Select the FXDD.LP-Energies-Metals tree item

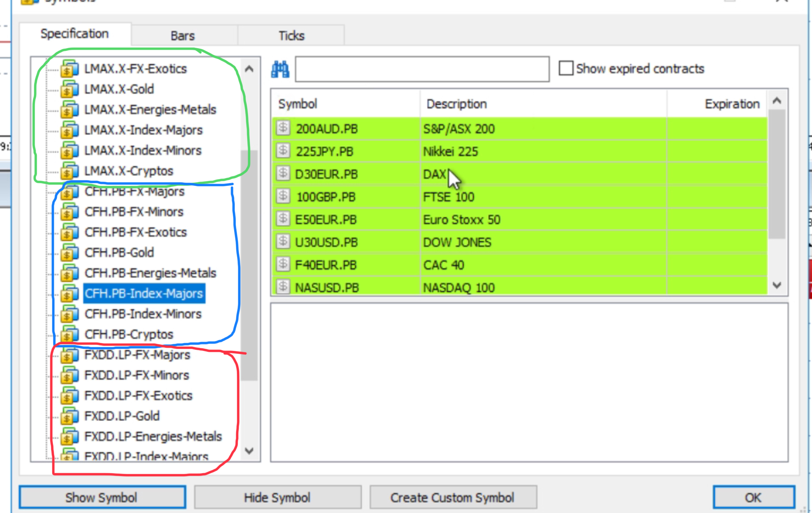pos(153,437)
